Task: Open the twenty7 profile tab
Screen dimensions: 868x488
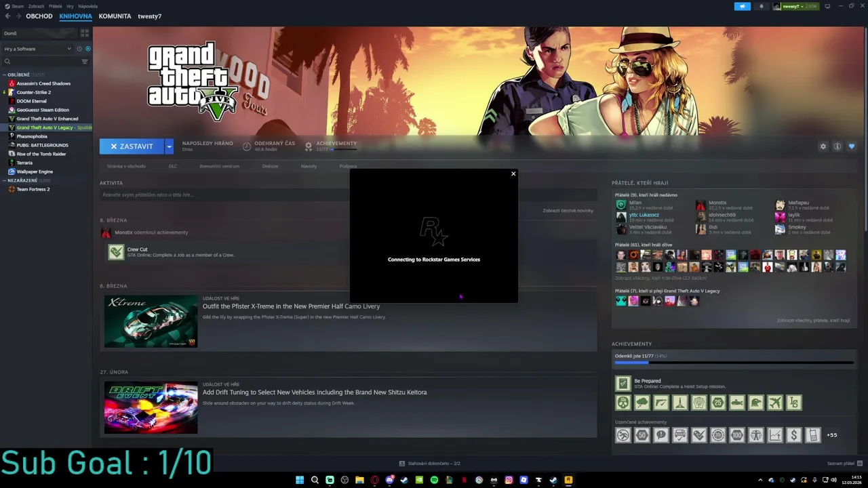Action: pos(149,16)
